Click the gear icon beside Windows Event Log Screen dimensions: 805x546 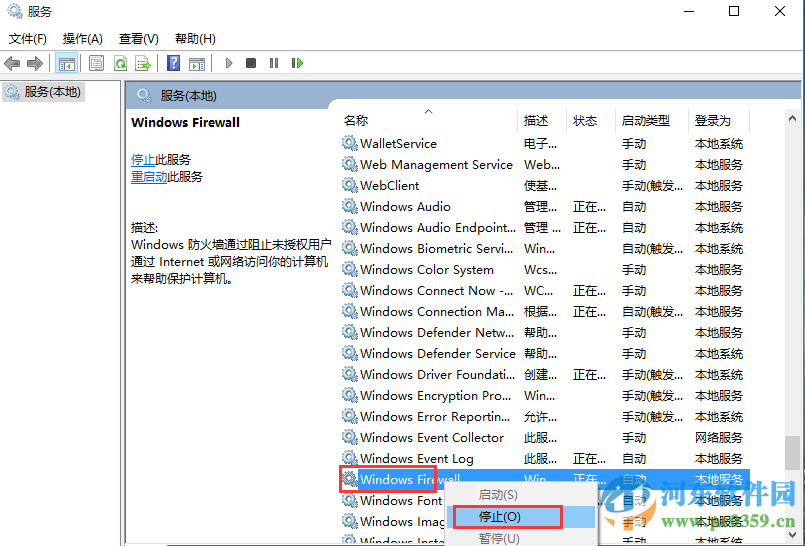coord(350,458)
